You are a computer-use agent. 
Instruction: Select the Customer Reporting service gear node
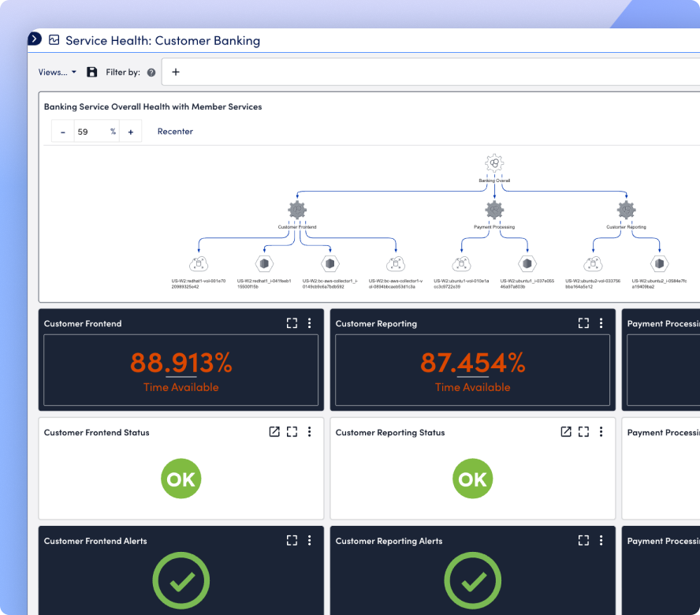click(627, 210)
